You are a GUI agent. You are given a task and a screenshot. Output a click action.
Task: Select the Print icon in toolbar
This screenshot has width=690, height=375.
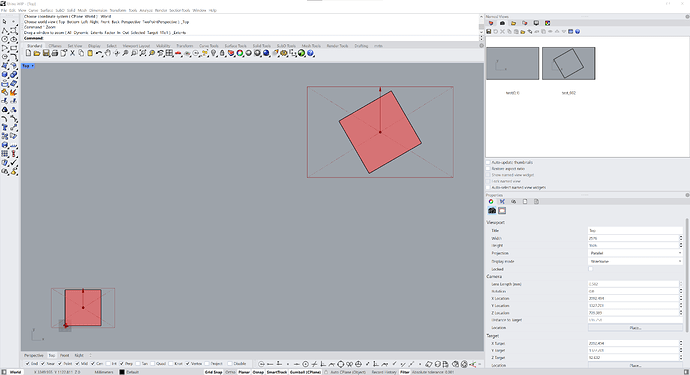[x=55, y=53]
